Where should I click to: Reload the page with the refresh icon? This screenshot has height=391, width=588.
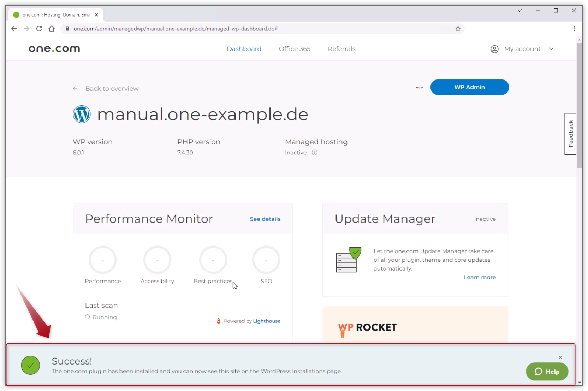[39, 29]
